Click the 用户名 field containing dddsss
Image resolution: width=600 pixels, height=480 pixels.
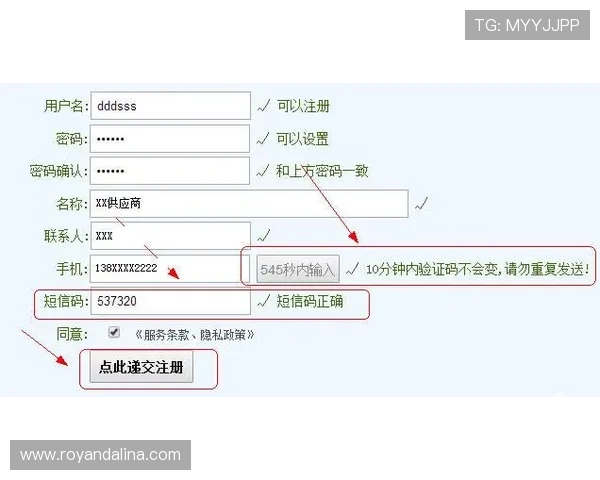click(171, 106)
